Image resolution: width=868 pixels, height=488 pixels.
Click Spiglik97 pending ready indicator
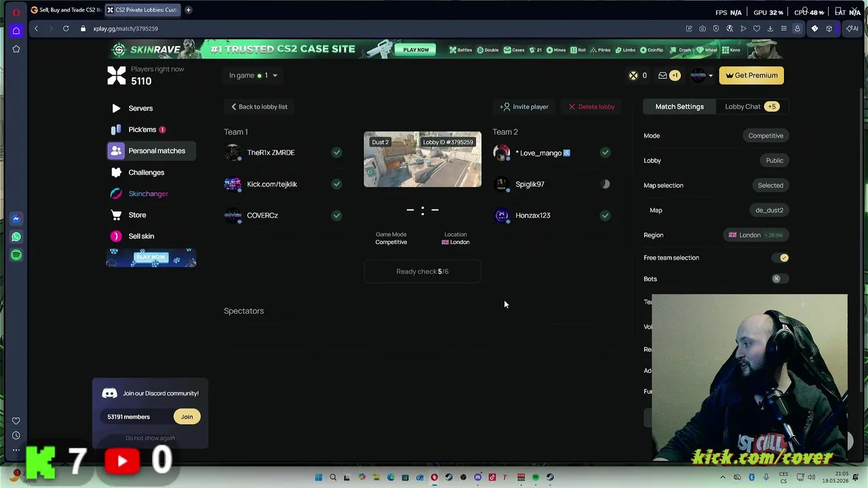(605, 184)
